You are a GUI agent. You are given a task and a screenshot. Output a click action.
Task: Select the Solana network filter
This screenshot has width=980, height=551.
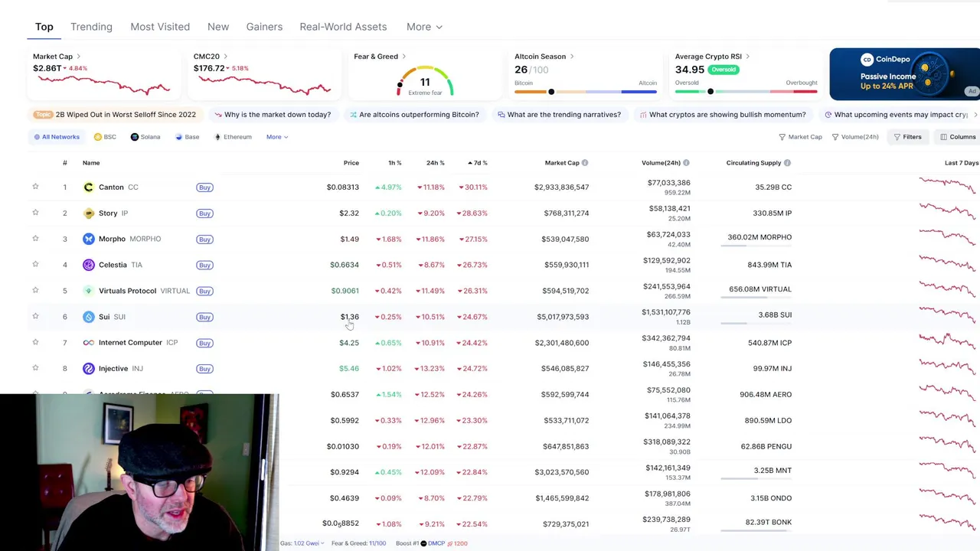[x=145, y=137]
